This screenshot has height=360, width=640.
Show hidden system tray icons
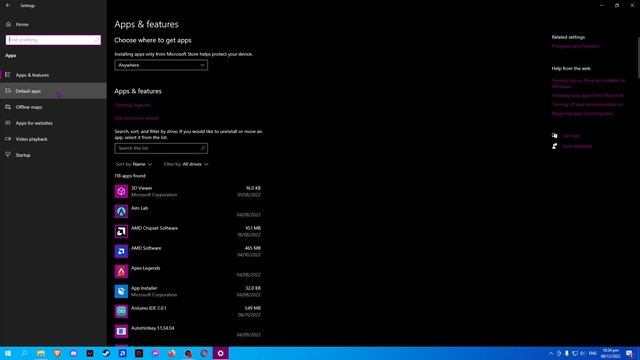pos(551,353)
